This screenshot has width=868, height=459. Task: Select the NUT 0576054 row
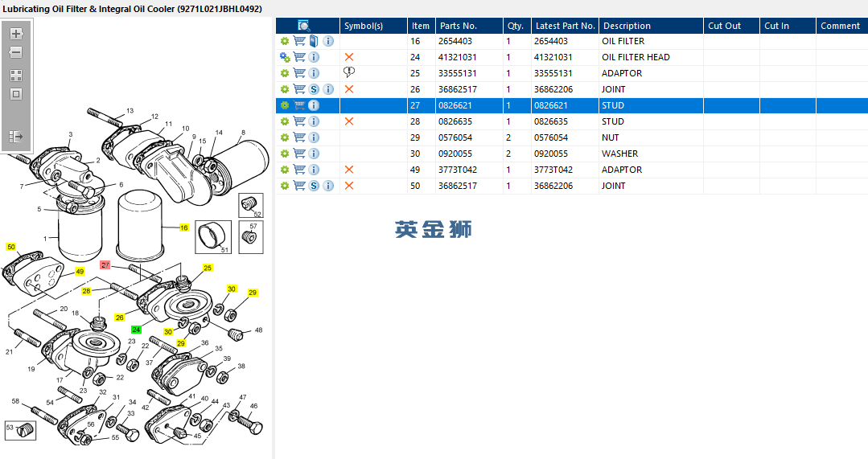[572, 137]
